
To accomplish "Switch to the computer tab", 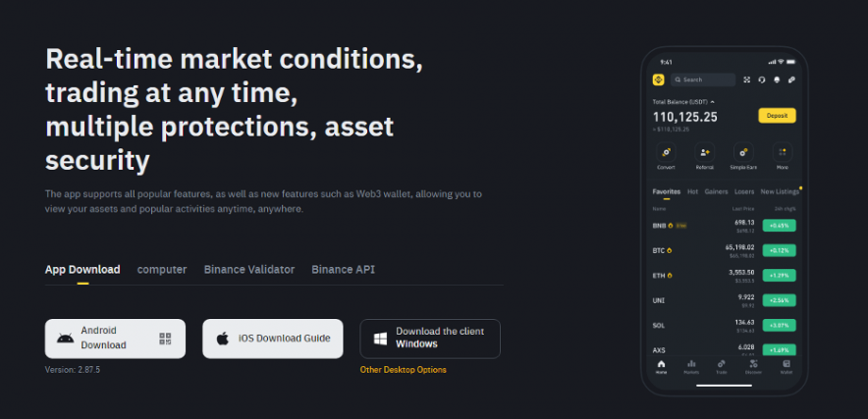I will pyautogui.click(x=162, y=269).
